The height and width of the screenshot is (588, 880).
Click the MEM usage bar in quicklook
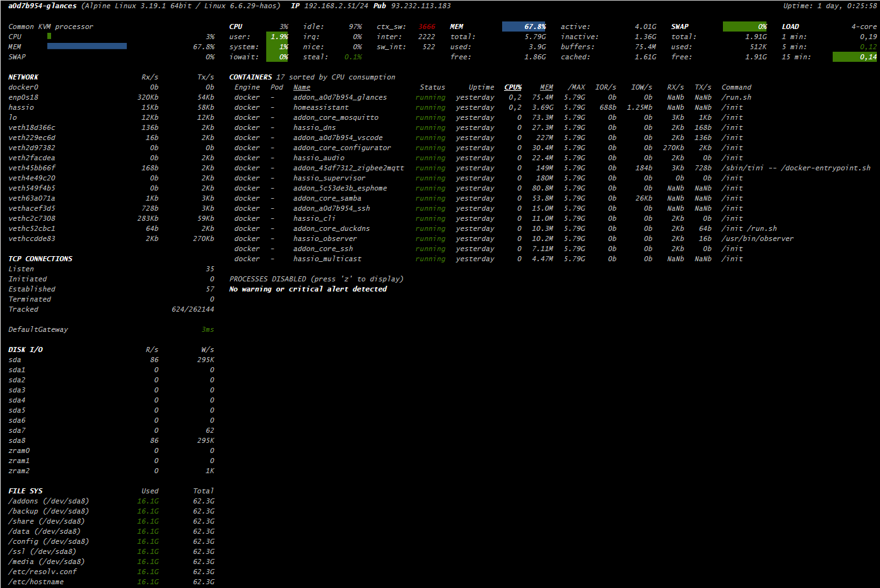87,47
